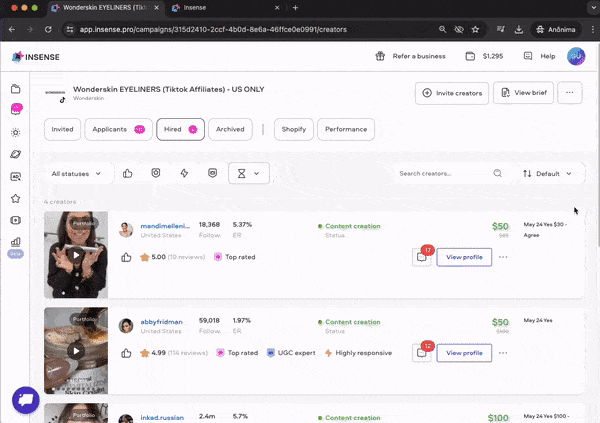Click the '5.00' rating of mandimelleni
The image size is (600, 423).
click(x=158, y=257)
